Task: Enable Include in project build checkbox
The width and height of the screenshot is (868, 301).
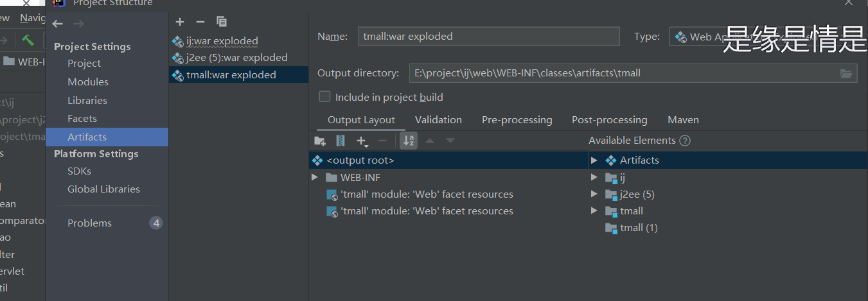Action: click(x=325, y=97)
